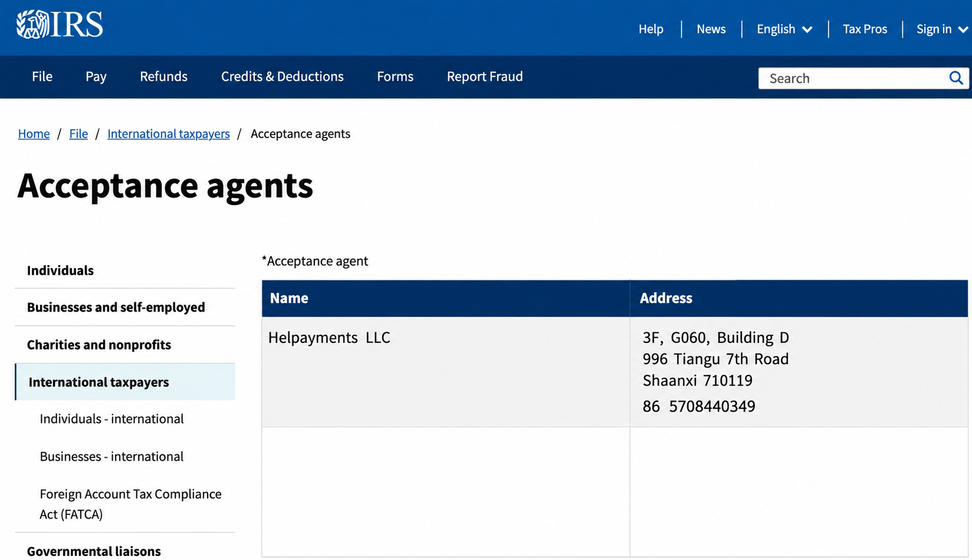
Task: Open the Report Fraud menu
Action: click(484, 76)
